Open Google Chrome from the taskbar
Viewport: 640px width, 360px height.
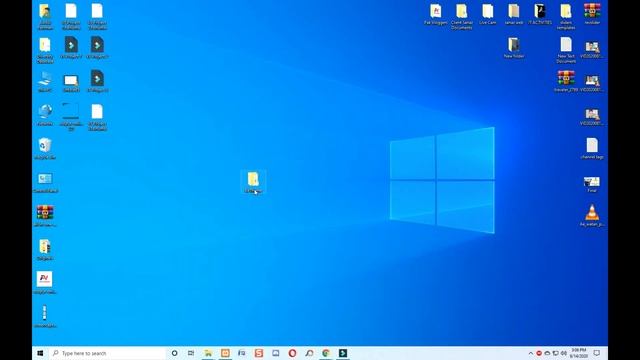pos(326,353)
